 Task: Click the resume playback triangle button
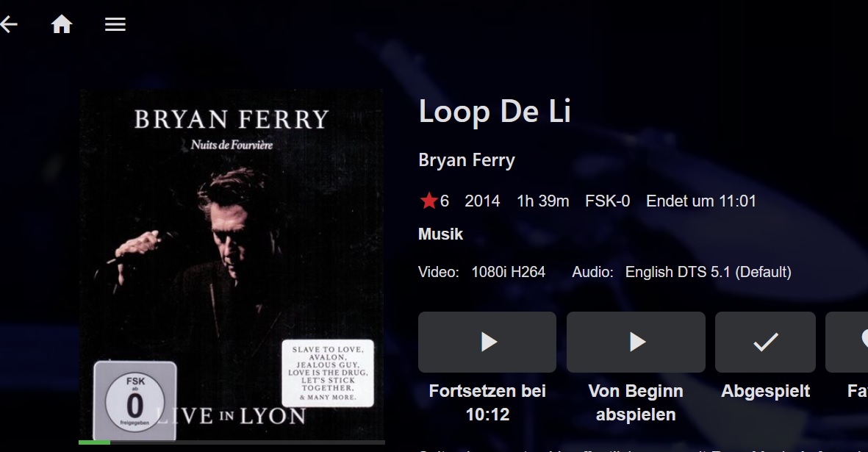coord(487,342)
